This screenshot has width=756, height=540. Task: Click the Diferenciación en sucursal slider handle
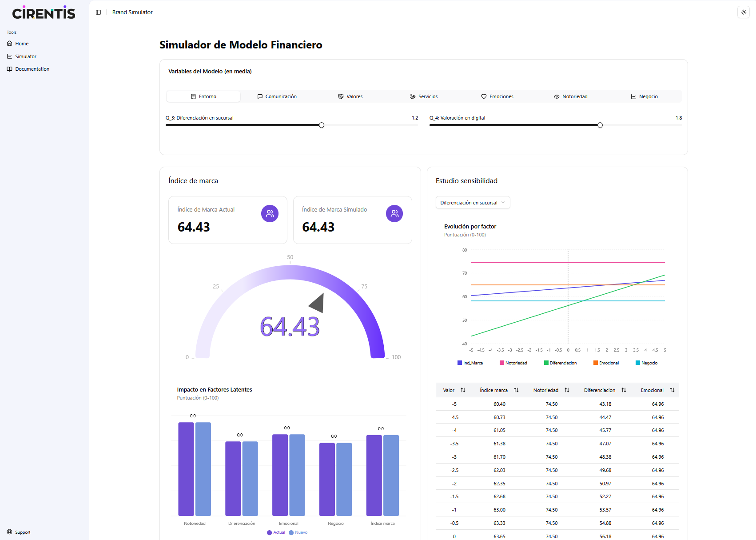pyautogui.click(x=322, y=125)
